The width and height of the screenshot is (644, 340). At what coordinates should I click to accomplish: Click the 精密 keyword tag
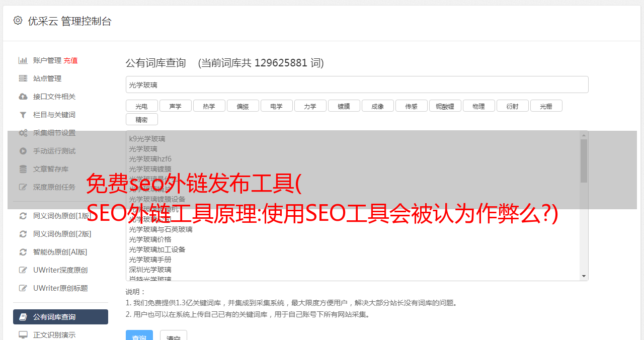coord(142,119)
